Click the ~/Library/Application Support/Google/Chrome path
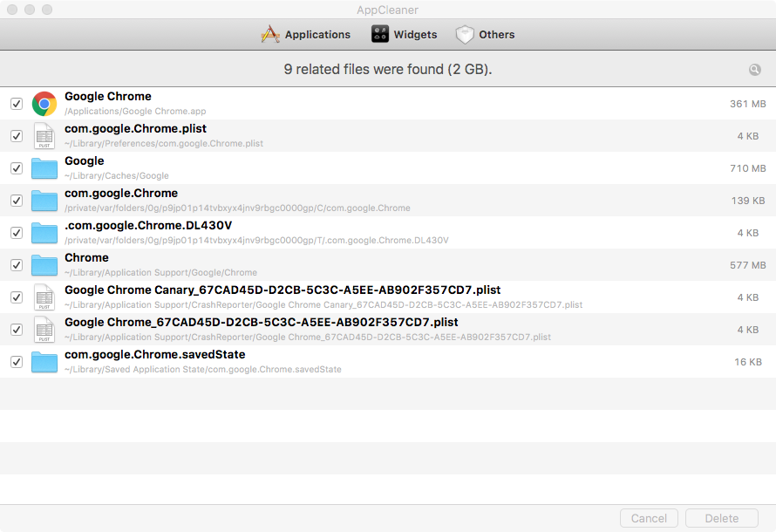The image size is (776, 532). [x=160, y=273]
